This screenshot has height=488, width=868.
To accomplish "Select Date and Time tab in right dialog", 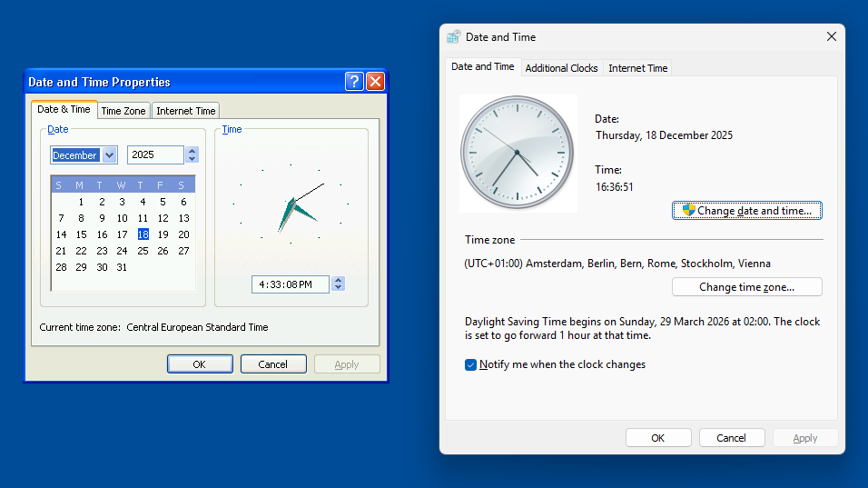I will [483, 66].
